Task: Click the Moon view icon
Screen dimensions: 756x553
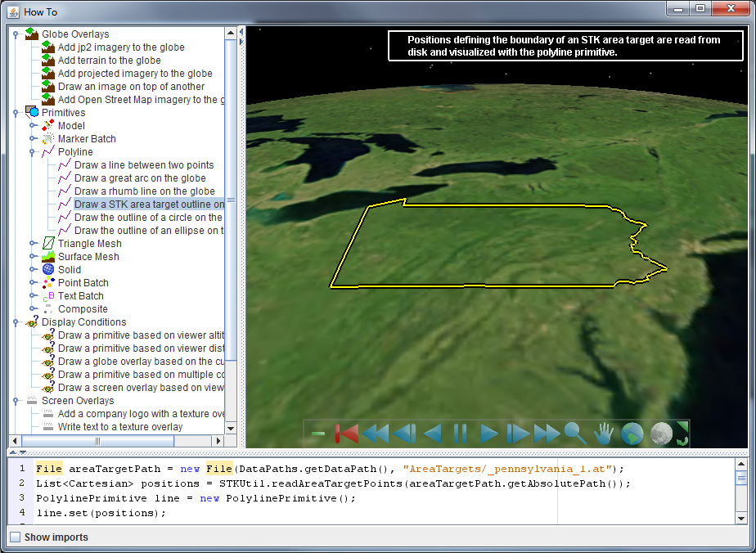Action: click(661, 434)
